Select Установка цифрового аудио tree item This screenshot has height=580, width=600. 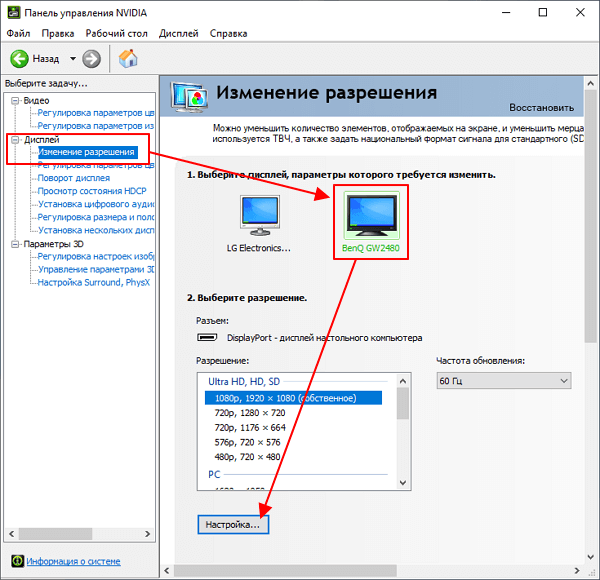(96, 204)
